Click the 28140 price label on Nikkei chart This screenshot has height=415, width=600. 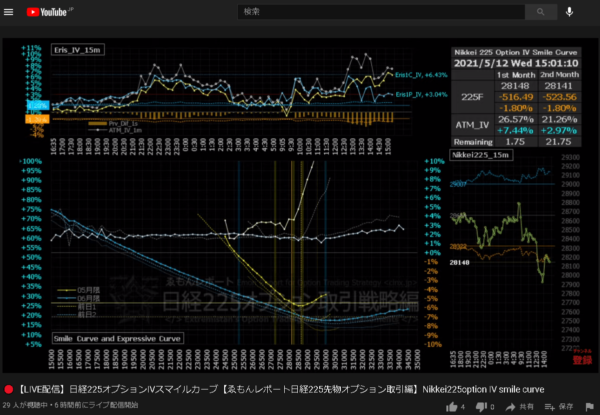coord(460,262)
